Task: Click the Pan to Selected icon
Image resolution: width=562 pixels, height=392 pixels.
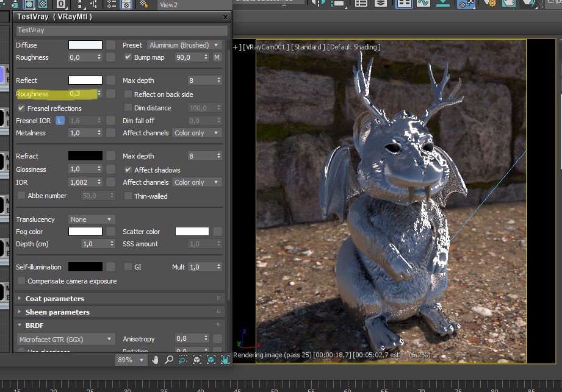Action: tap(225, 360)
